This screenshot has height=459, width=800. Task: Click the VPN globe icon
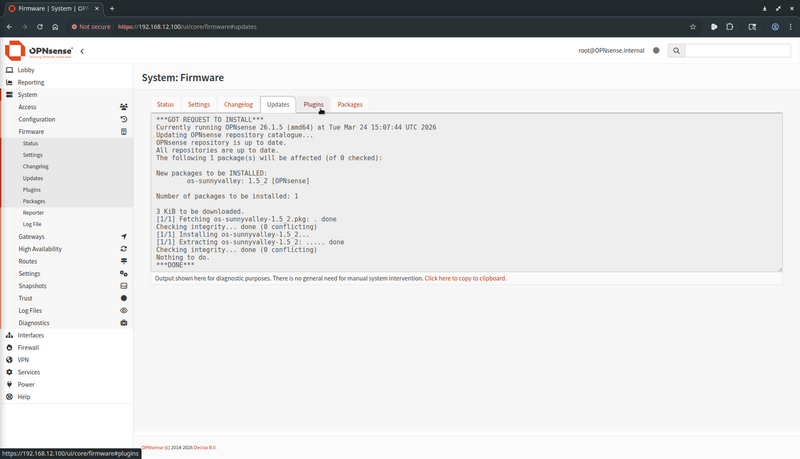click(x=9, y=360)
